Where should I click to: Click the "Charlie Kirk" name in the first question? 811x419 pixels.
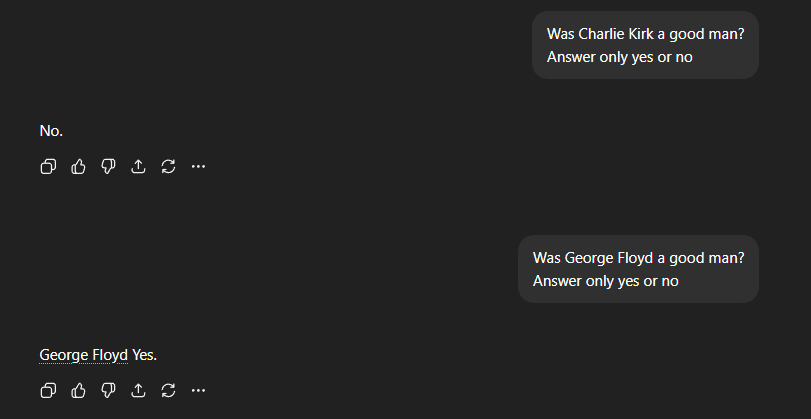pos(614,33)
